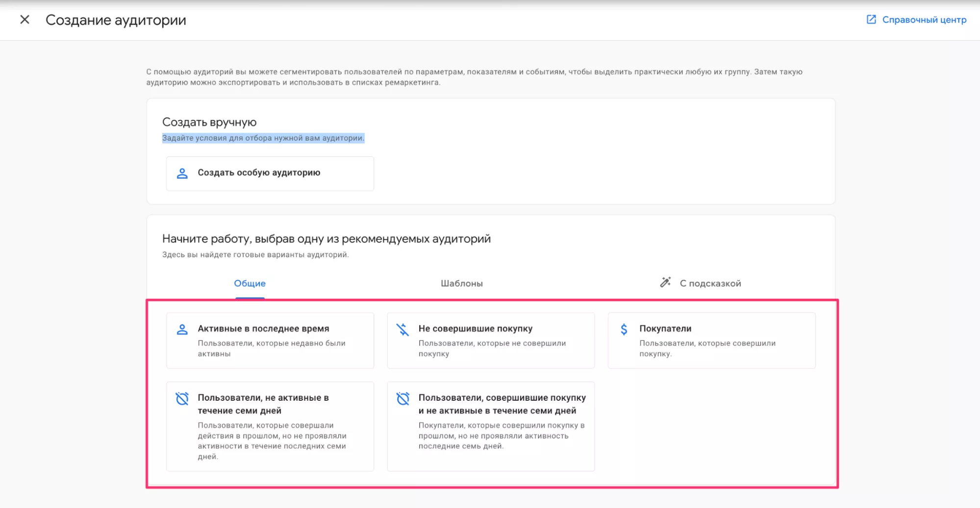Click the highlighted text about audience selection conditions
The image size is (980, 508).
[263, 138]
